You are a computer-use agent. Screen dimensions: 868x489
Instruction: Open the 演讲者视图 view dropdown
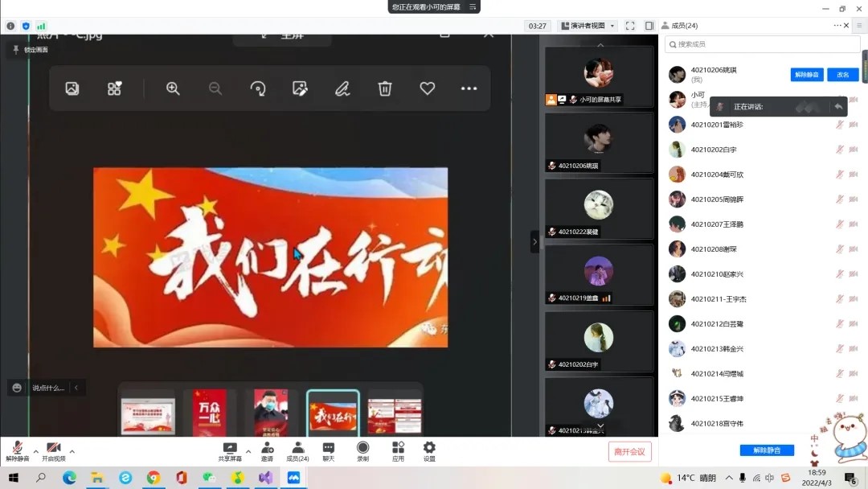588,26
